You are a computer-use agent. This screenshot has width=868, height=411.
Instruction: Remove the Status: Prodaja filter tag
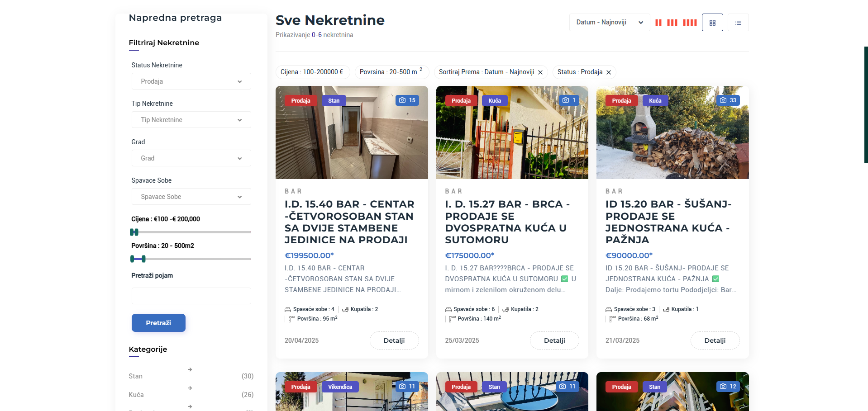pyautogui.click(x=609, y=72)
